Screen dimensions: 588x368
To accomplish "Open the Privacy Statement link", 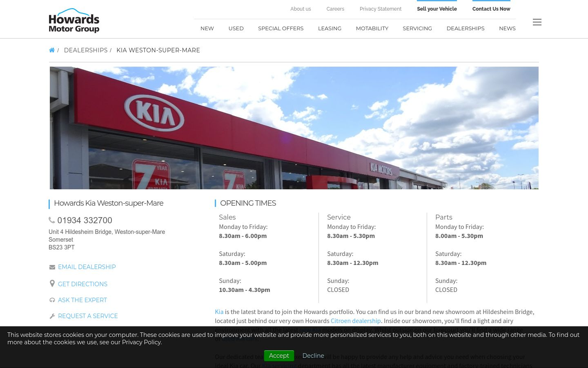I will pos(381,9).
